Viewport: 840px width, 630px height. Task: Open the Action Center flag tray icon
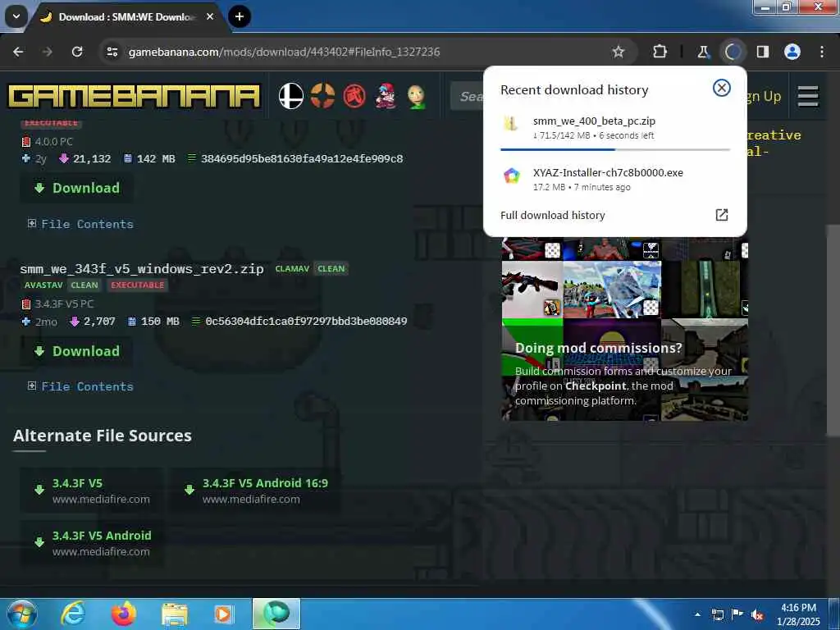tap(737, 614)
